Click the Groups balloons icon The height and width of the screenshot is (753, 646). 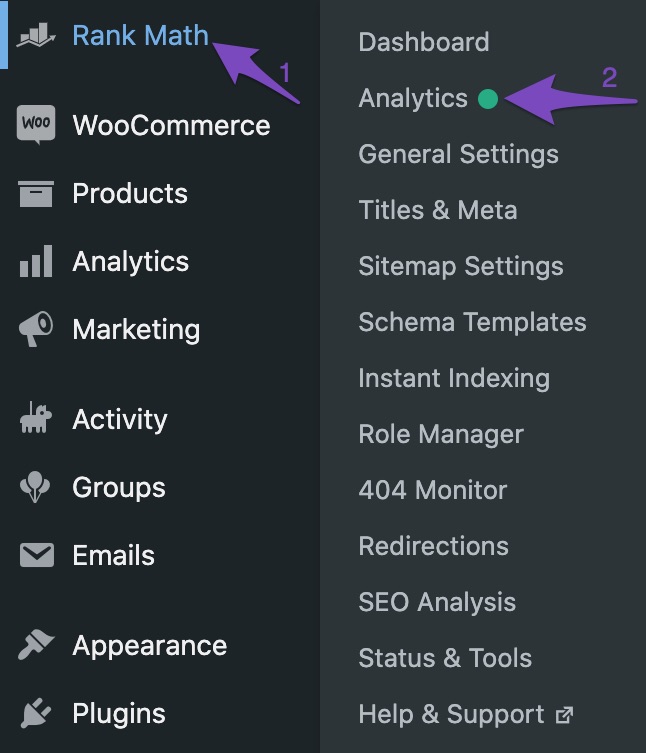(35, 487)
